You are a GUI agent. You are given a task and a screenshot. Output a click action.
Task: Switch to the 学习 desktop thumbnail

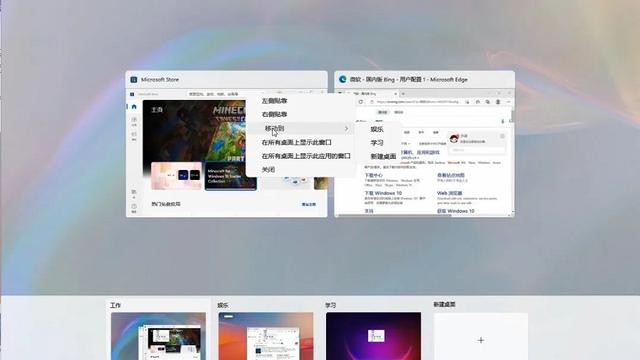click(x=373, y=336)
